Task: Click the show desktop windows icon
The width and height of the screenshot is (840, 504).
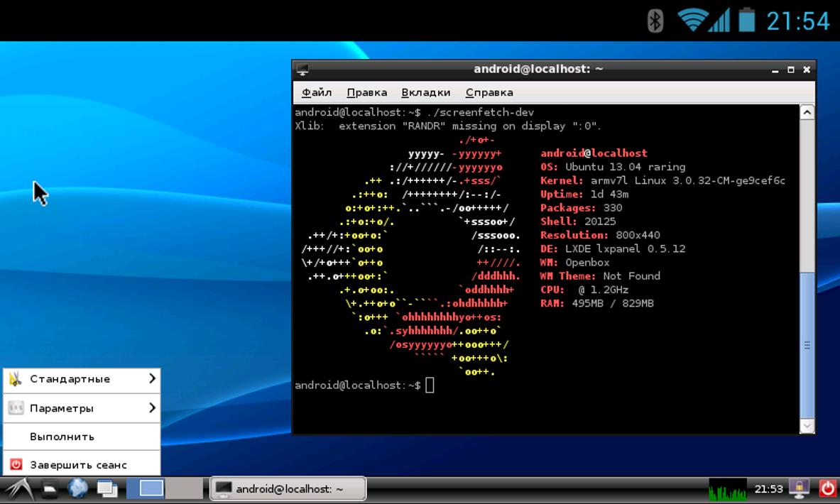Action: 107,489
